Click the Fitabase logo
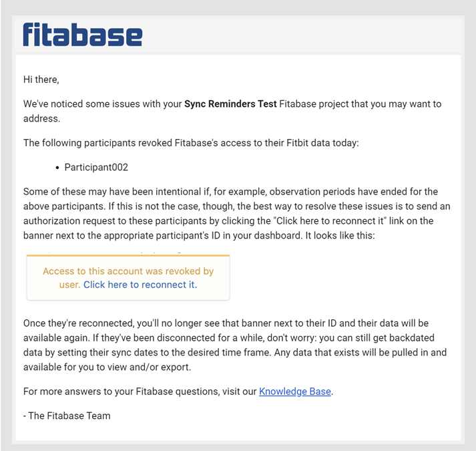The height and width of the screenshot is (451, 476). [83, 34]
